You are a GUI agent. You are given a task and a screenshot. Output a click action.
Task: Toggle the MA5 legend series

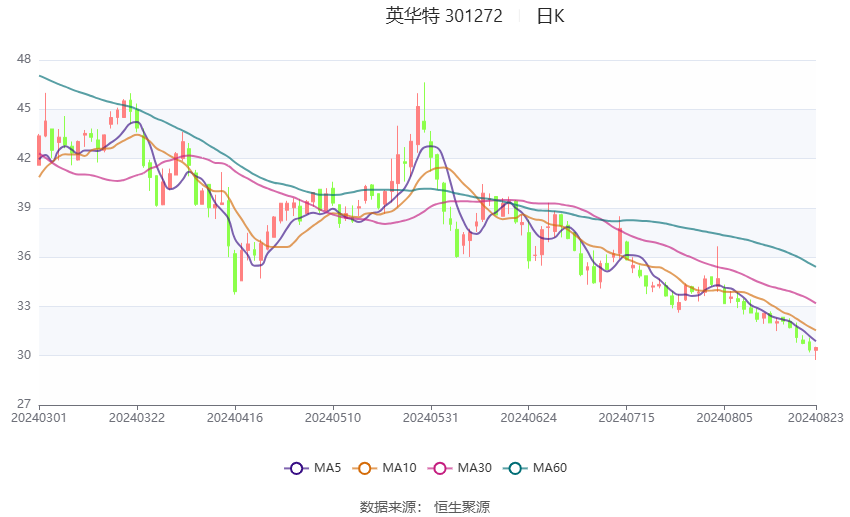click(x=313, y=468)
